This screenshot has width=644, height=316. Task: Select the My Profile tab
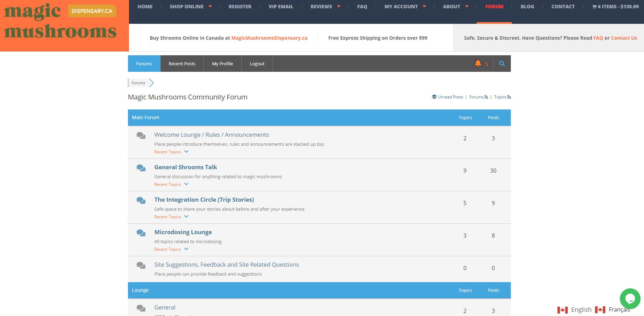[222, 64]
